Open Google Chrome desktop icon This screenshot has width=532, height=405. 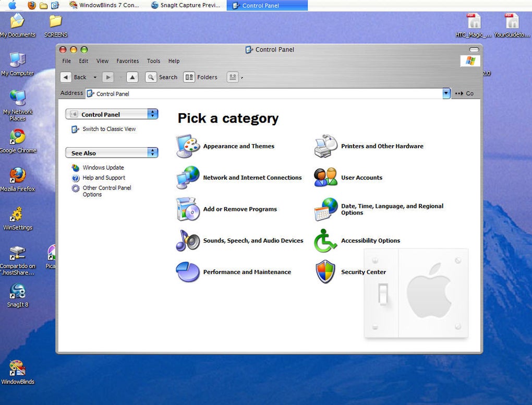click(x=18, y=141)
